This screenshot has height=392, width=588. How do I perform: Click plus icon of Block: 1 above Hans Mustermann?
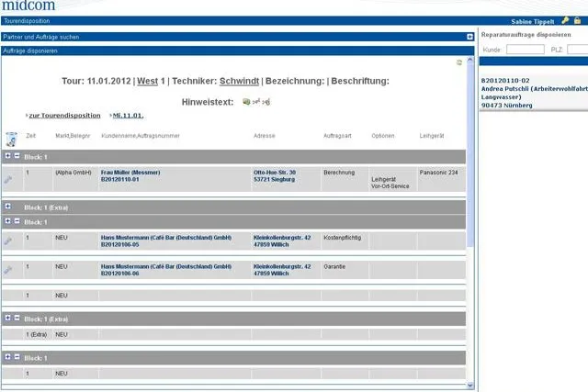pos(8,221)
